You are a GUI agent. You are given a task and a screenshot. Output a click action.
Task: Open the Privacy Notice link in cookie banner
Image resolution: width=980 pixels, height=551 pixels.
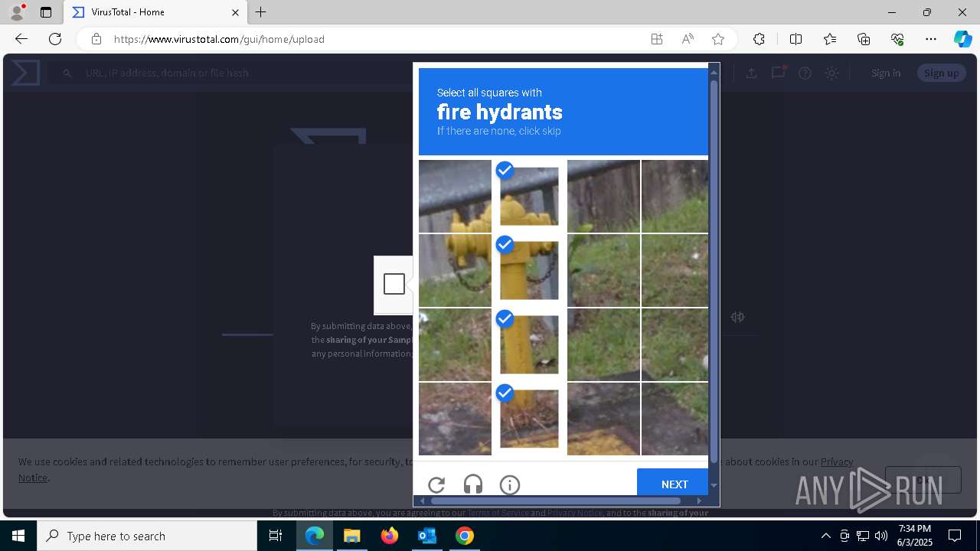837,461
